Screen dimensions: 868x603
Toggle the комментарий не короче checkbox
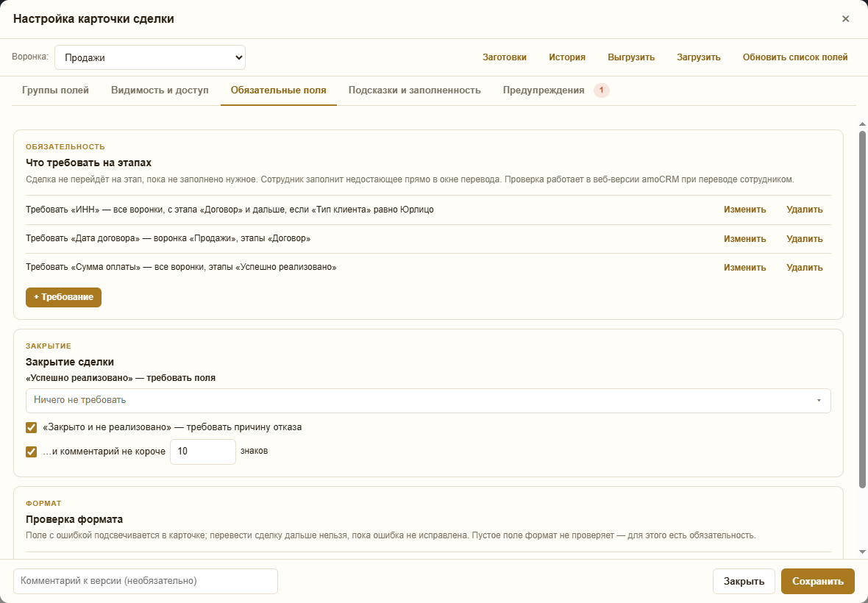[32, 452]
